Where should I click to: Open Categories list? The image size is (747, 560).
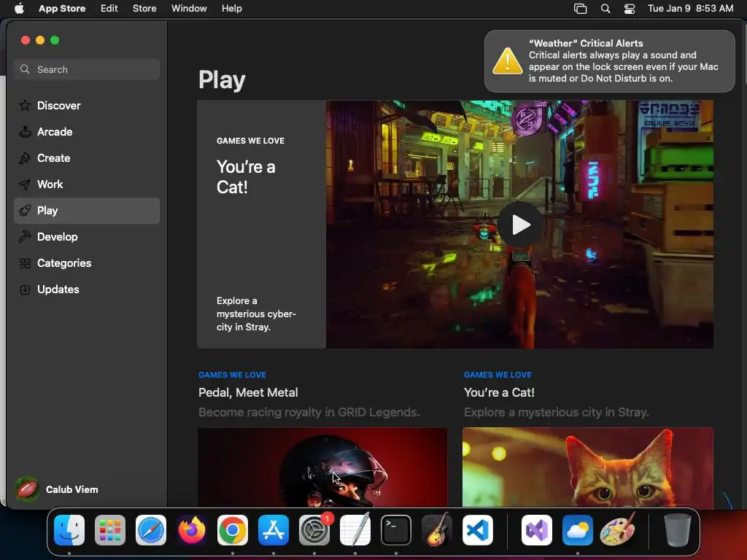click(87, 262)
